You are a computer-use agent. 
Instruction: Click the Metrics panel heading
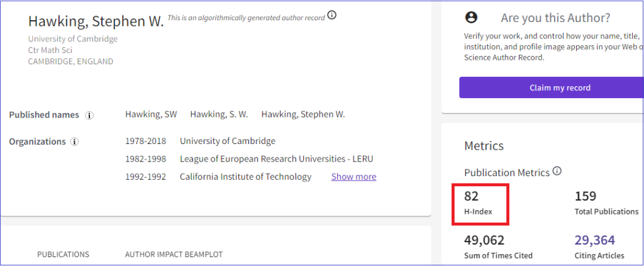click(484, 146)
